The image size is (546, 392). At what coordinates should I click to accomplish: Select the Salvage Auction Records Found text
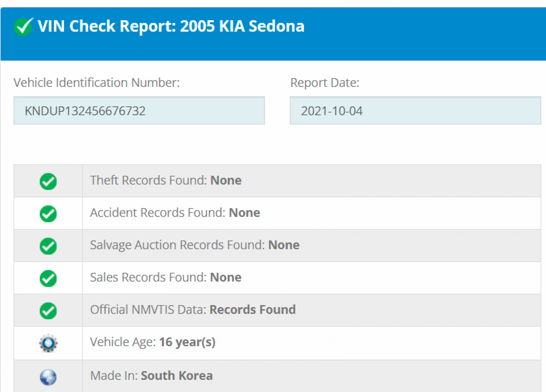click(x=195, y=245)
